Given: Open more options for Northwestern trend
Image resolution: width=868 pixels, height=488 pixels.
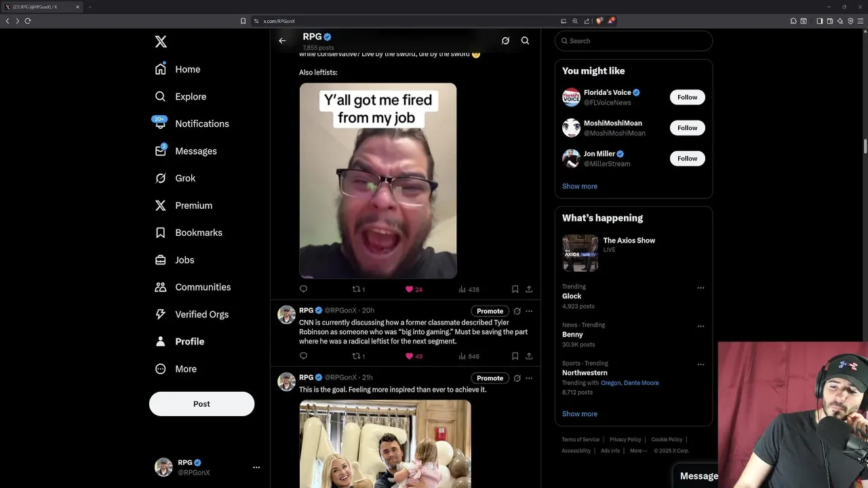Looking at the screenshot, I should (701, 365).
